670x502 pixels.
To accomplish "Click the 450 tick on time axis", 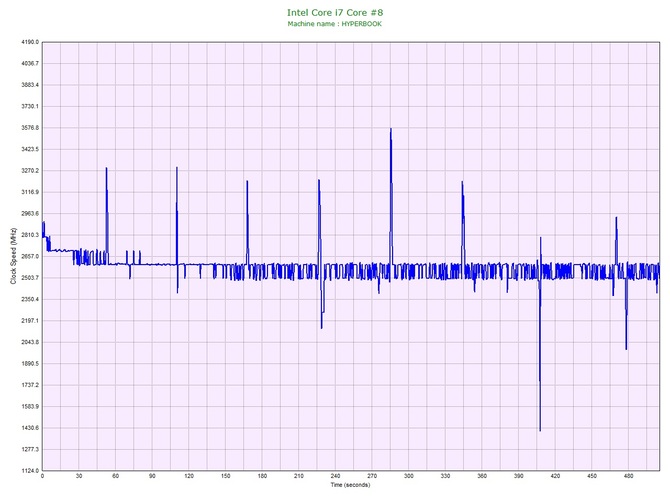I will pos(592,476).
